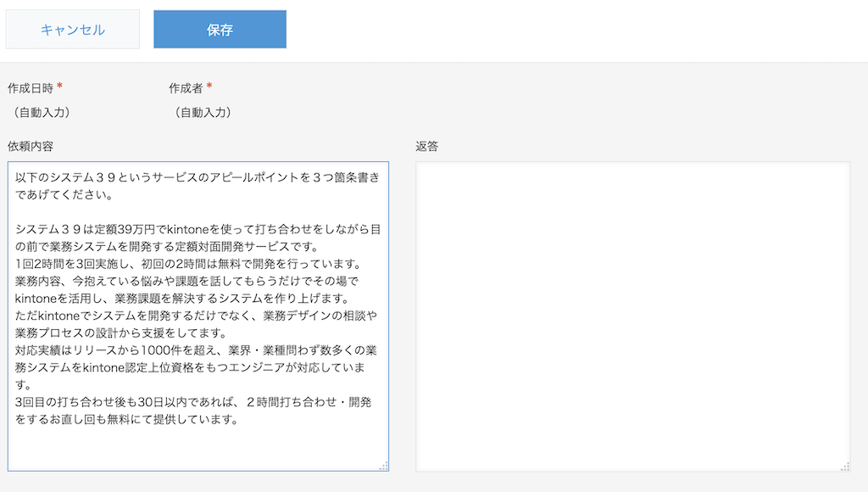Click the 返答 label
The image size is (868, 492).
click(x=427, y=146)
